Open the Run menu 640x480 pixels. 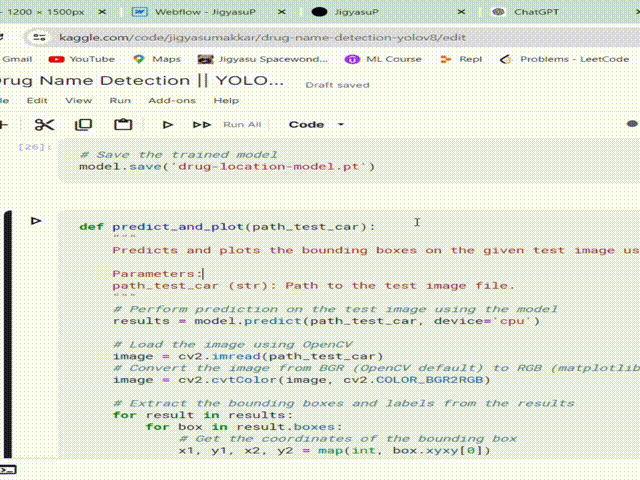tap(120, 100)
